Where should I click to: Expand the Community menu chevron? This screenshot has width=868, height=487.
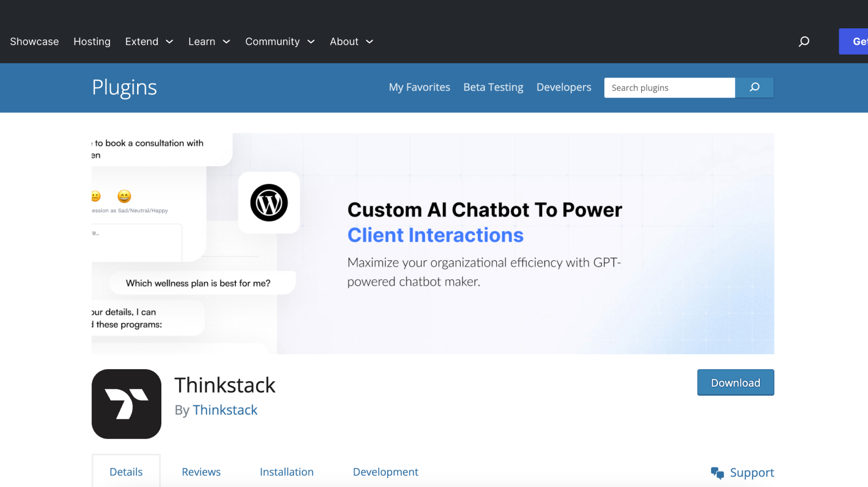coord(311,42)
